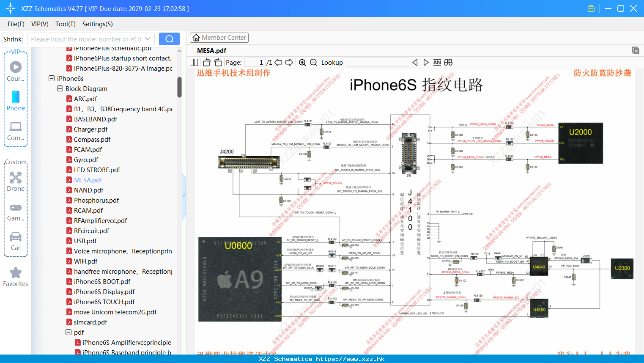Click the Shrink button

pos(12,39)
